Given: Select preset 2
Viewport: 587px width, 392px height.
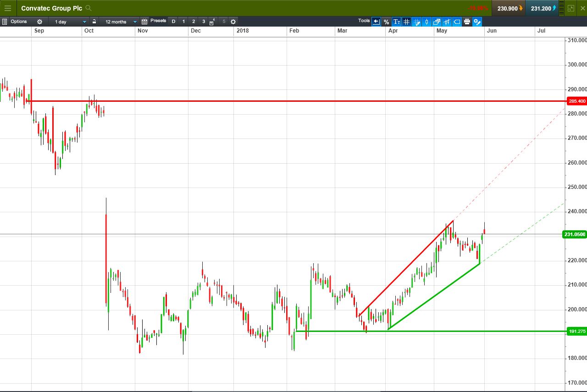Looking at the screenshot, I should pyautogui.click(x=194, y=22).
